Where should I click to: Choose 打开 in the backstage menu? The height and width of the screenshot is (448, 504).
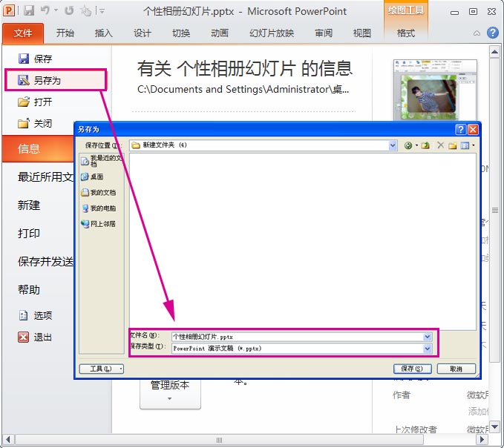pos(36,102)
